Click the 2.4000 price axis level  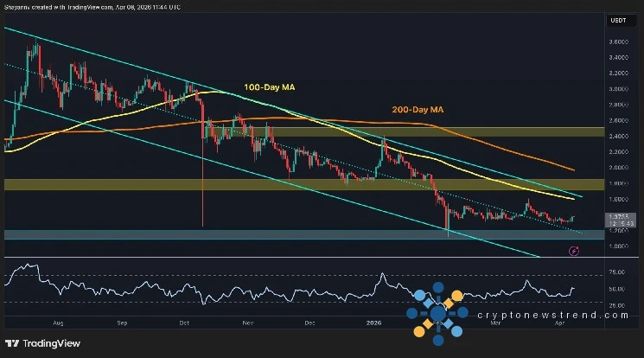pyautogui.click(x=621, y=136)
